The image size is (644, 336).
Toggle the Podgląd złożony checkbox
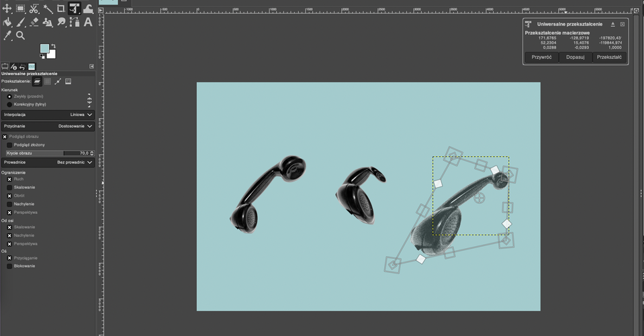9,145
